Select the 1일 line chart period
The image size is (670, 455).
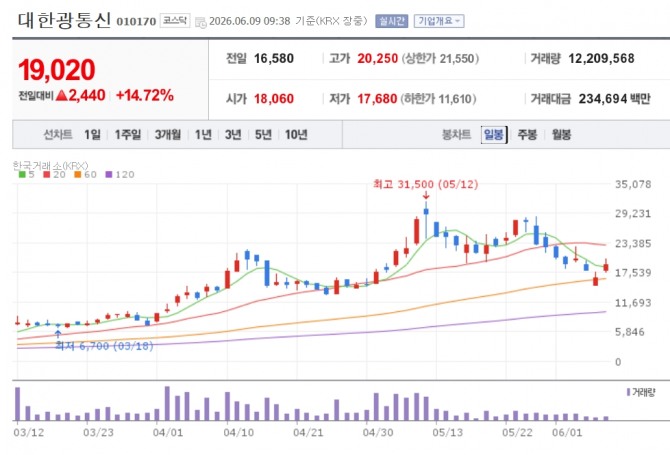[92, 135]
